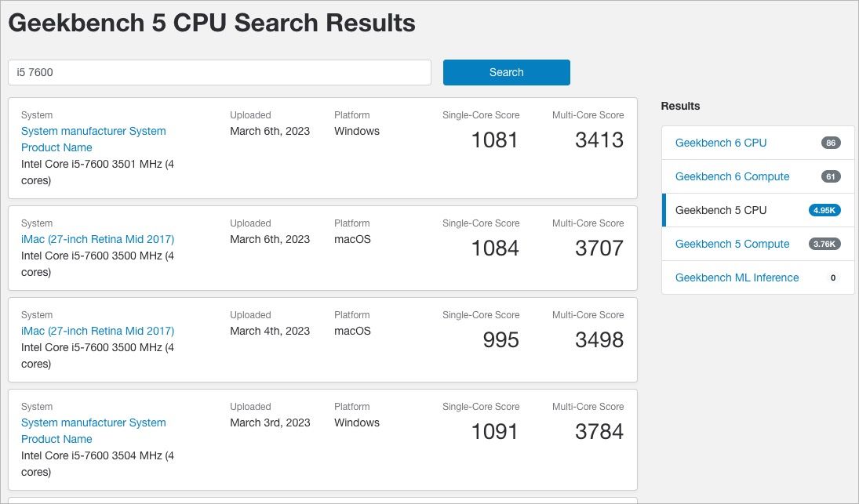The width and height of the screenshot is (859, 504).
Task: Click single-core score 1081
Action: click(495, 140)
